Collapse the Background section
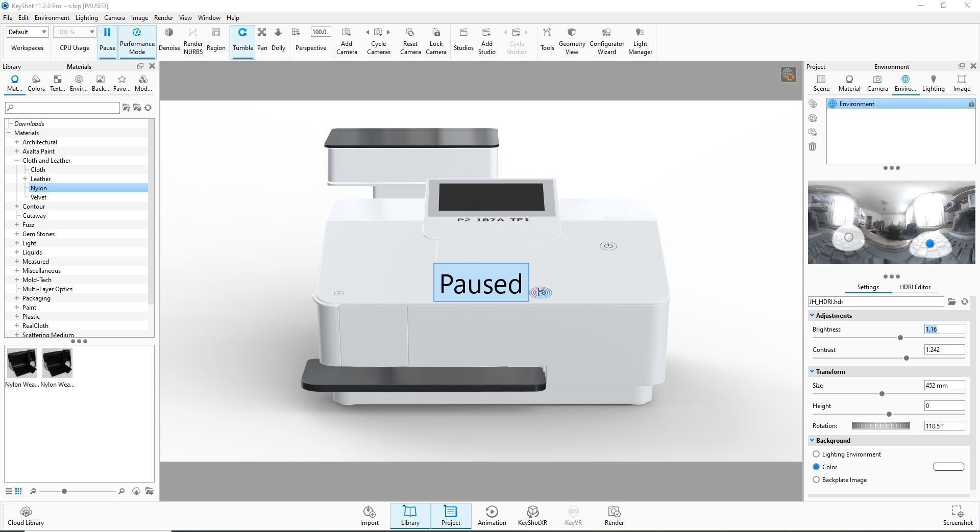Image resolution: width=980 pixels, height=532 pixels. click(812, 441)
